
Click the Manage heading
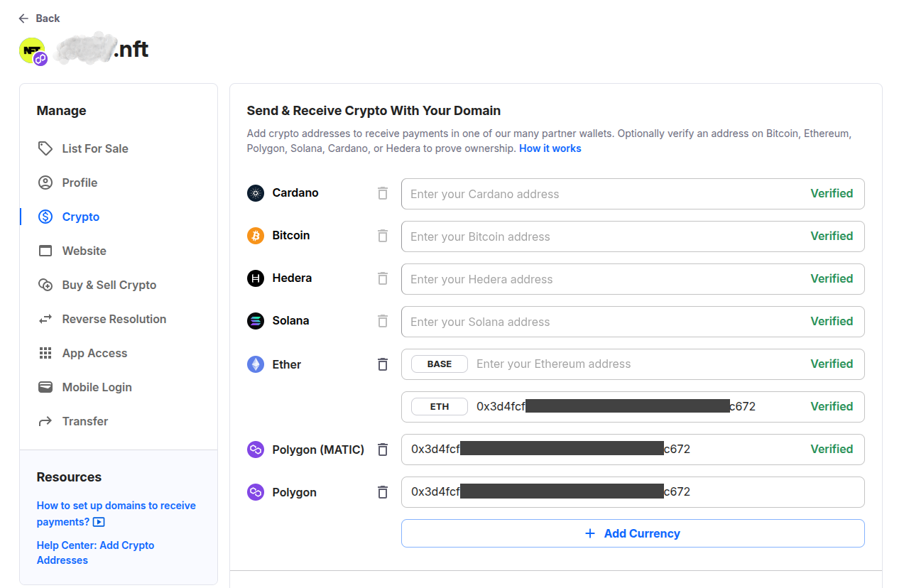tap(62, 111)
